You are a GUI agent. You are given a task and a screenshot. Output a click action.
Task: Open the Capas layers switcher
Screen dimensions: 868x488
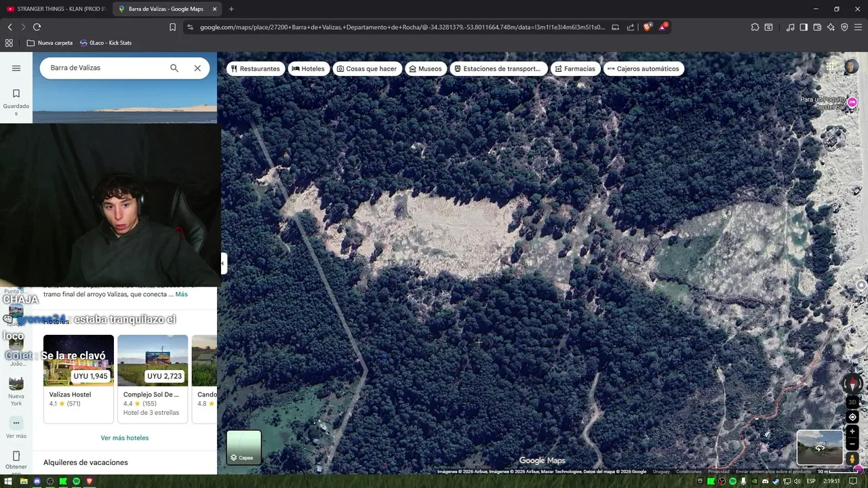244,447
